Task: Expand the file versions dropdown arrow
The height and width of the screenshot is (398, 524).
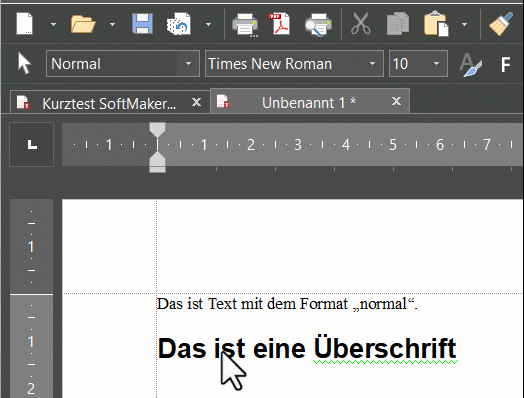Action: coord(208,24)
